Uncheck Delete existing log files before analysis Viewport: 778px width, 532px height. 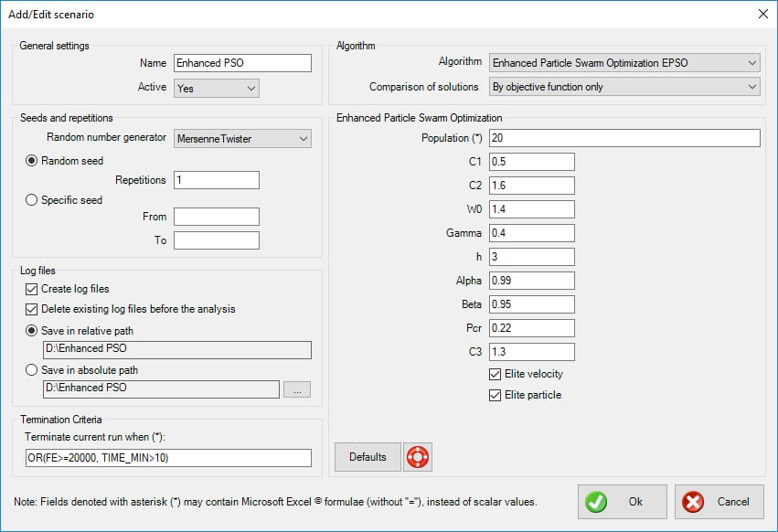(x=33, y=309)
